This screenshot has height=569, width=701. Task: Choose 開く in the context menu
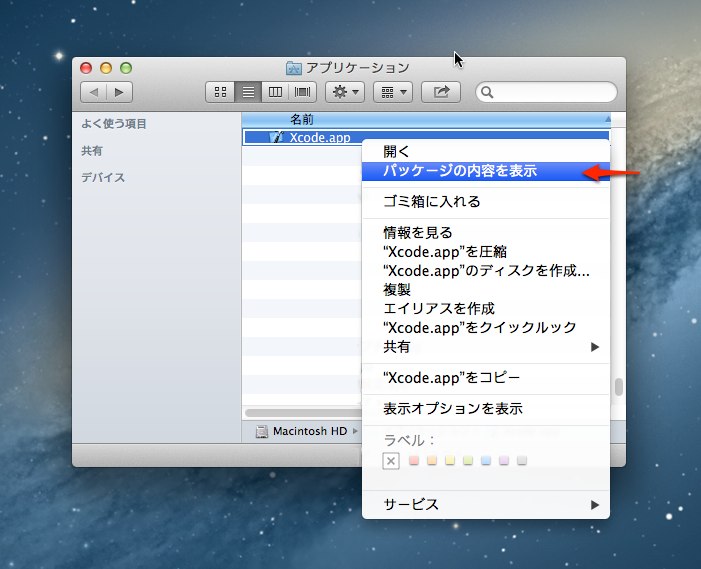click(x=486, y=152)
